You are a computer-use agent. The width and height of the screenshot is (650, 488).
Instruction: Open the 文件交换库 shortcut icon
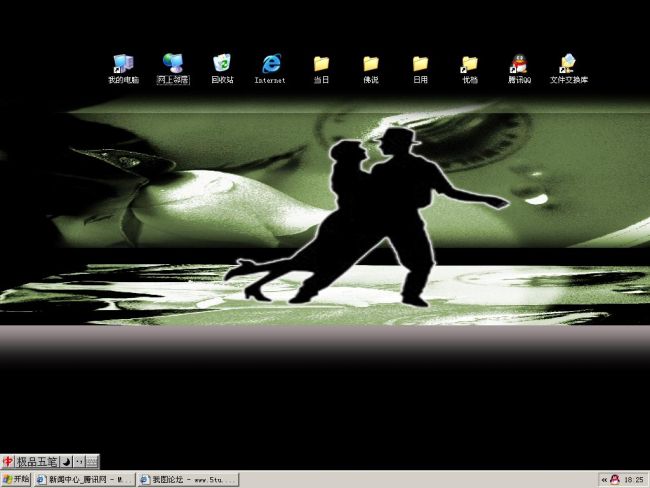(x=568, y=66)
